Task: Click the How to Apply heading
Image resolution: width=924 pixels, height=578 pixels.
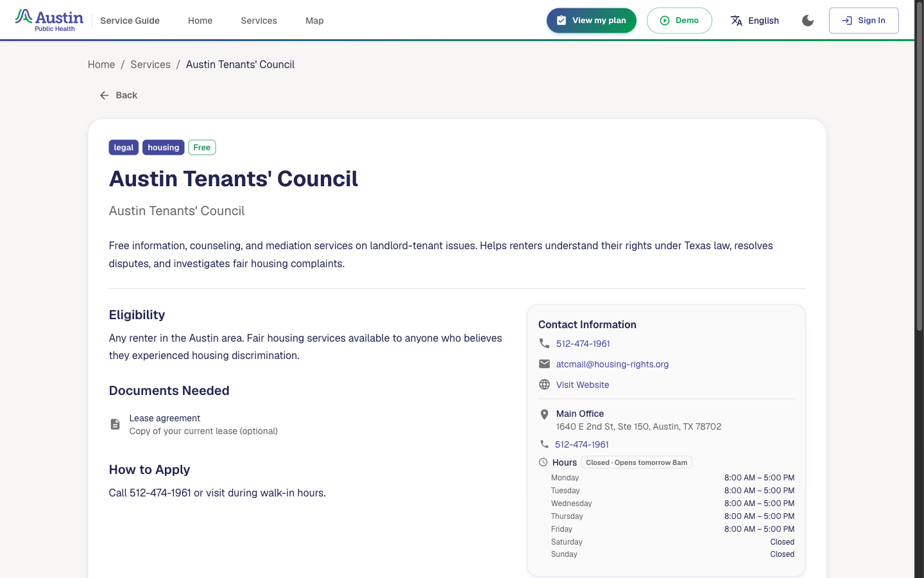Action: [x=150, y=469]
